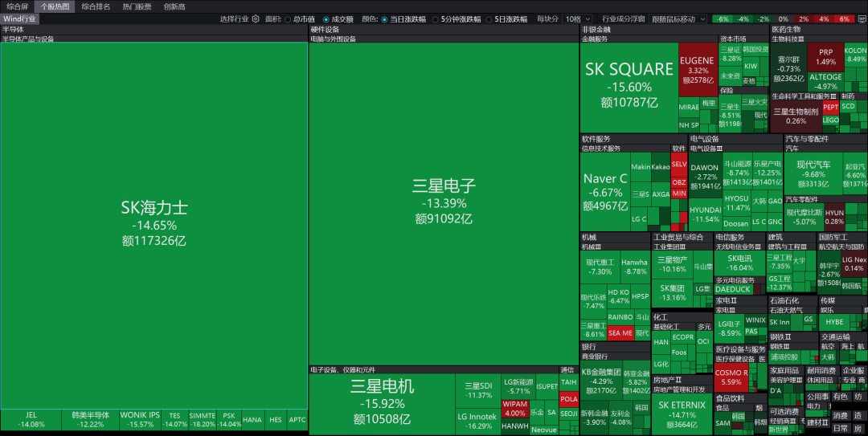Click the small icon right of the 6% swatch
The image size is (868, 436).
pyautogui.click(x=860, y=18)
